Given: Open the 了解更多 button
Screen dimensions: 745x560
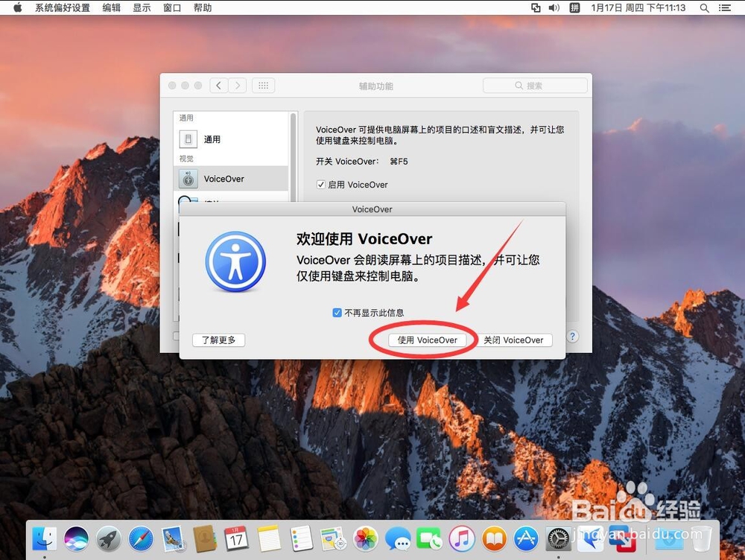Looking at the screenshot, I should [x=218, y=340].
